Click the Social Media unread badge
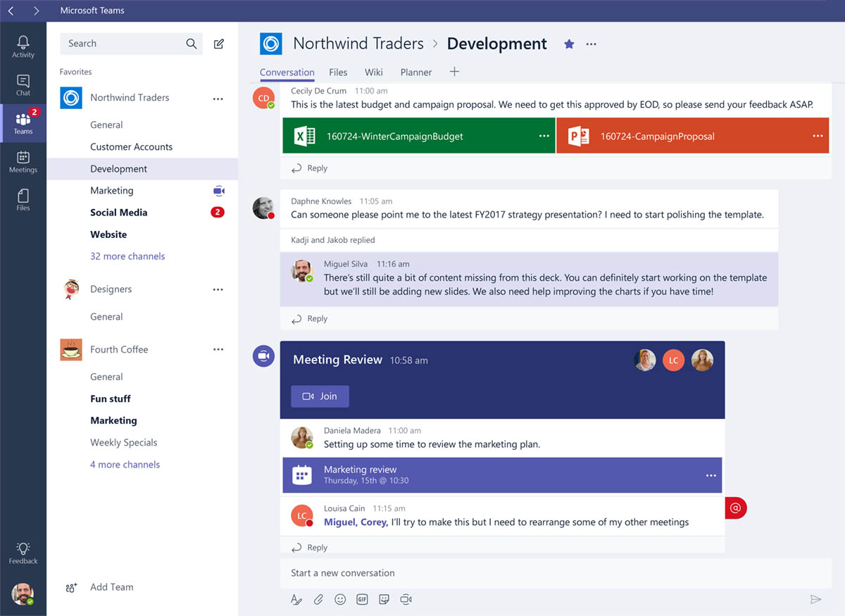 coord(218,212)
